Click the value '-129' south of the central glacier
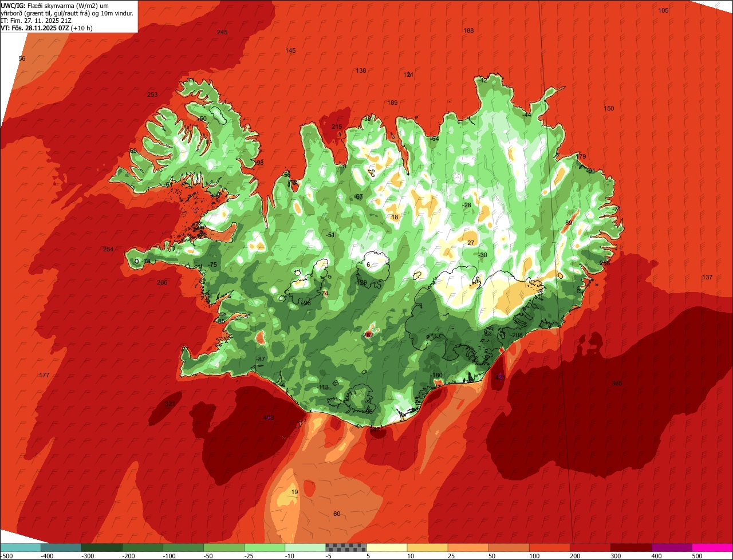Viewport: 733px width, 560px height. [361, 282]
